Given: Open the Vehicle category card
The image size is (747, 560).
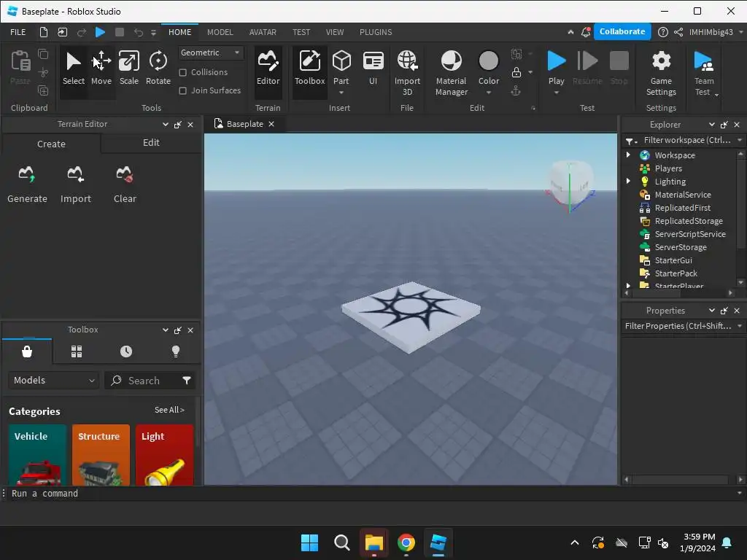Looking at the screenshot, I should (37, 455).
